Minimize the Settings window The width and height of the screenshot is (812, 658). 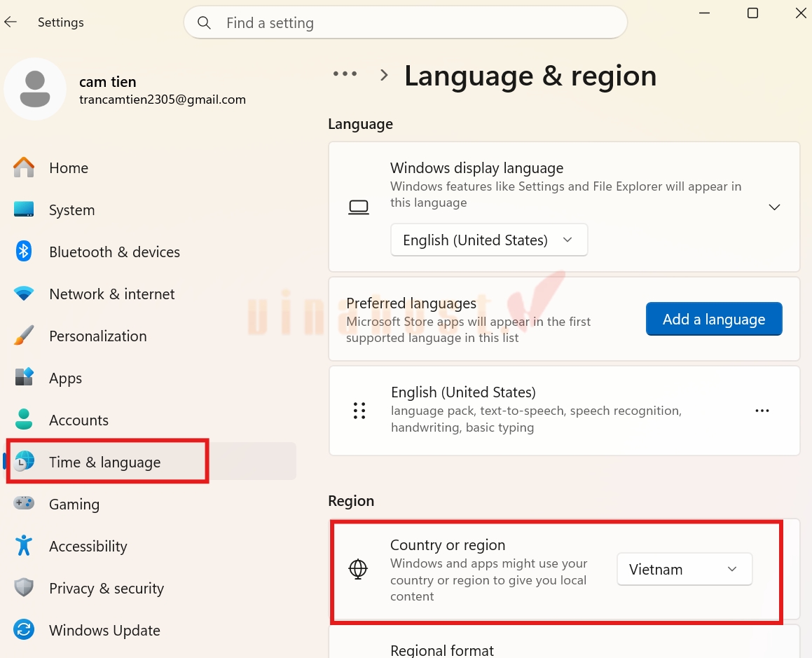point(704,13)
